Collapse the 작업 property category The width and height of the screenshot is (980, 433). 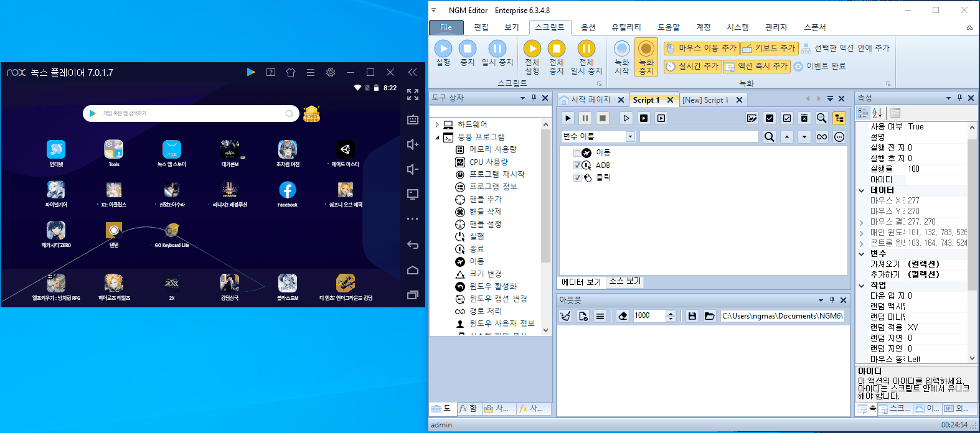pos(862,286)
